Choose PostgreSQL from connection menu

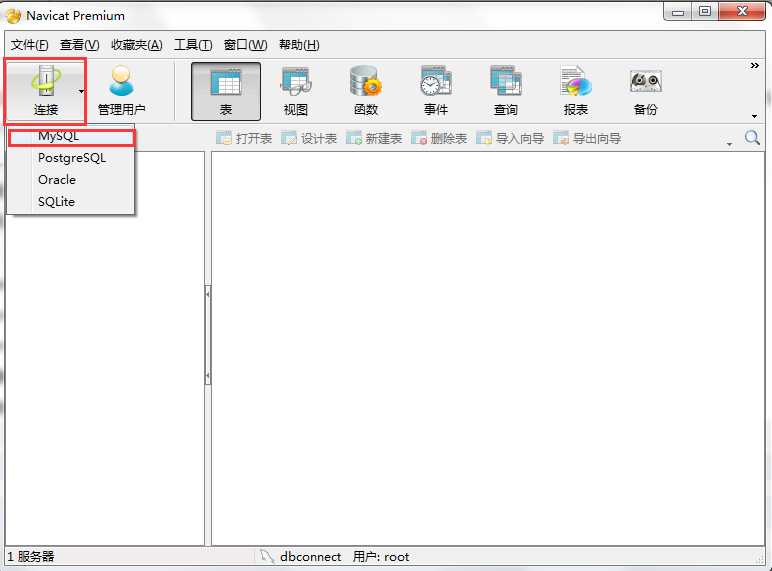(x=71, y=158)
